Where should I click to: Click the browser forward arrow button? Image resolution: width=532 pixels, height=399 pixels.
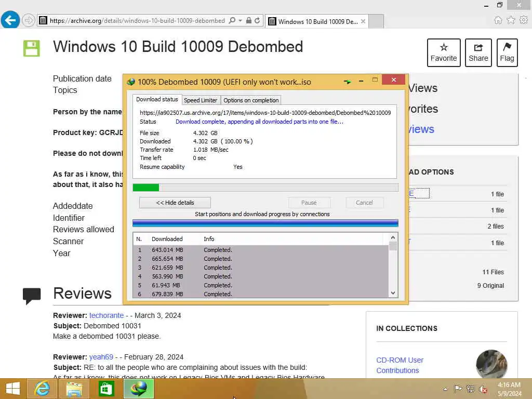pos(28,20)
